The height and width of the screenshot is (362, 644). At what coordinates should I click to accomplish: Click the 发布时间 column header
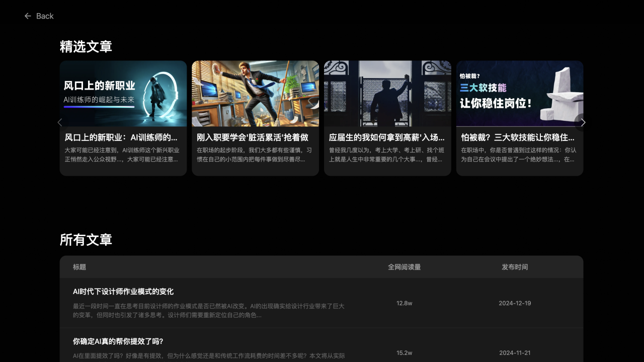(515, 267)
